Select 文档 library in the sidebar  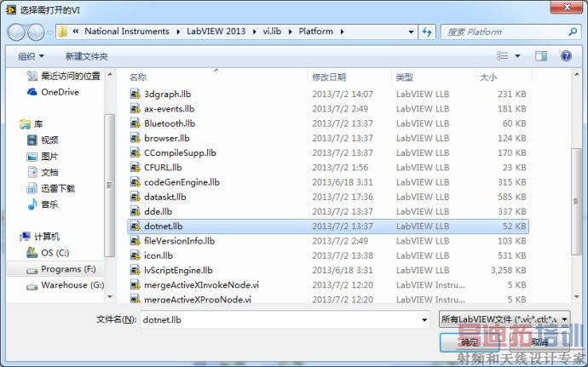click(x=43, y=173)
